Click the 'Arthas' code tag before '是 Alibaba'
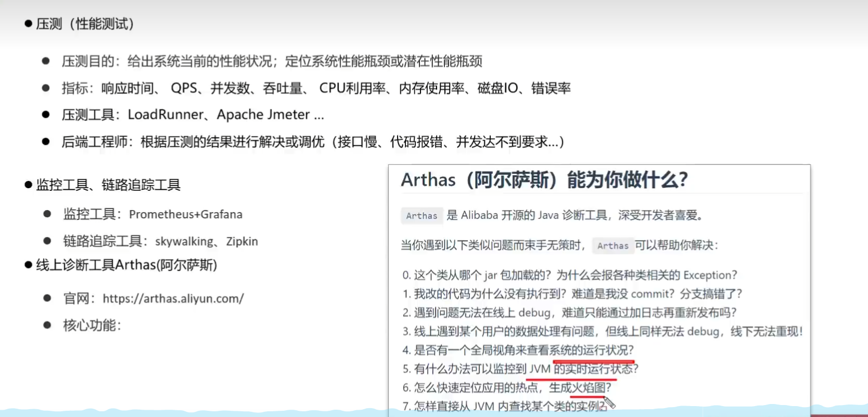 click(x=422, y=216)
